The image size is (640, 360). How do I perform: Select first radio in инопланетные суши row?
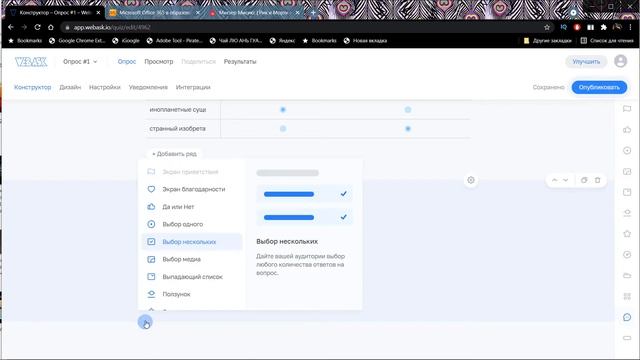(x=283, y=110)
